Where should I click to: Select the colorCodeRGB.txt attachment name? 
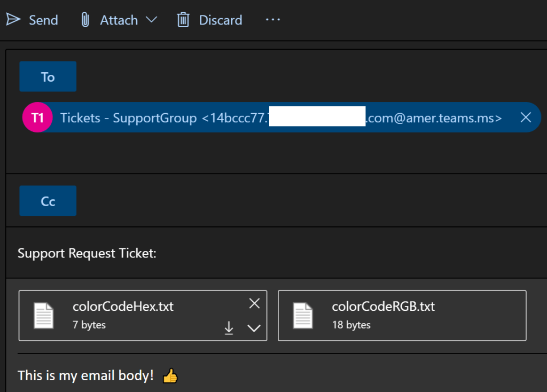pos(383,307)
